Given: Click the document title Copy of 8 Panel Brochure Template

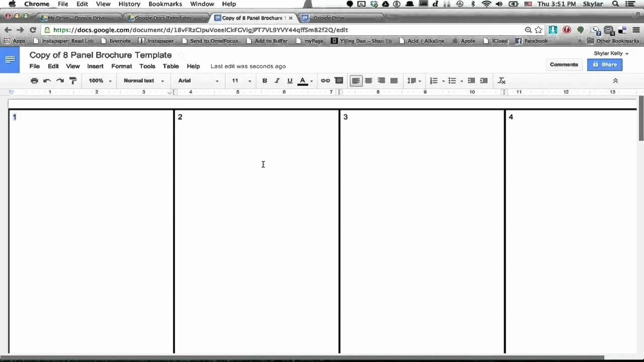Looking at the screenshot, I should click(100, 55).
